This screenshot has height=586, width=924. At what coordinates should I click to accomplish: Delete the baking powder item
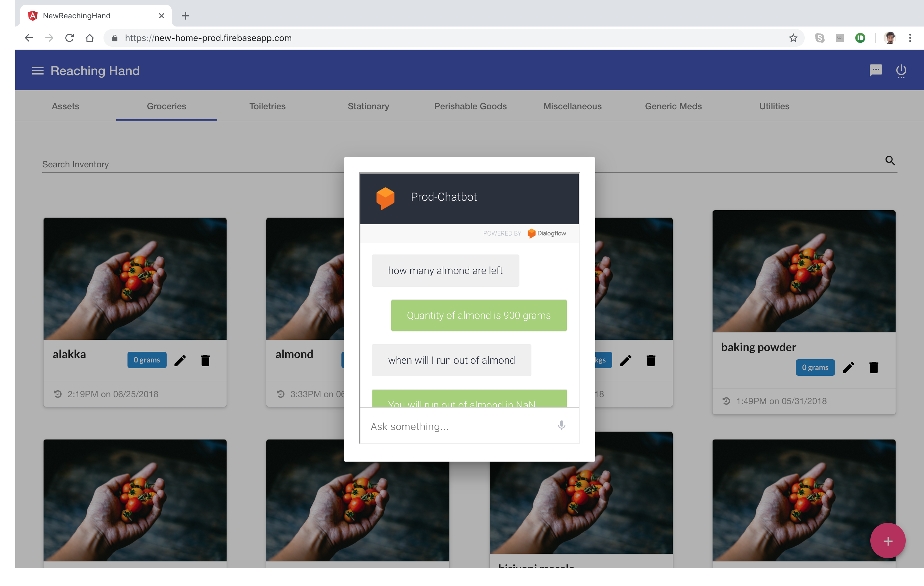(874, 368)
